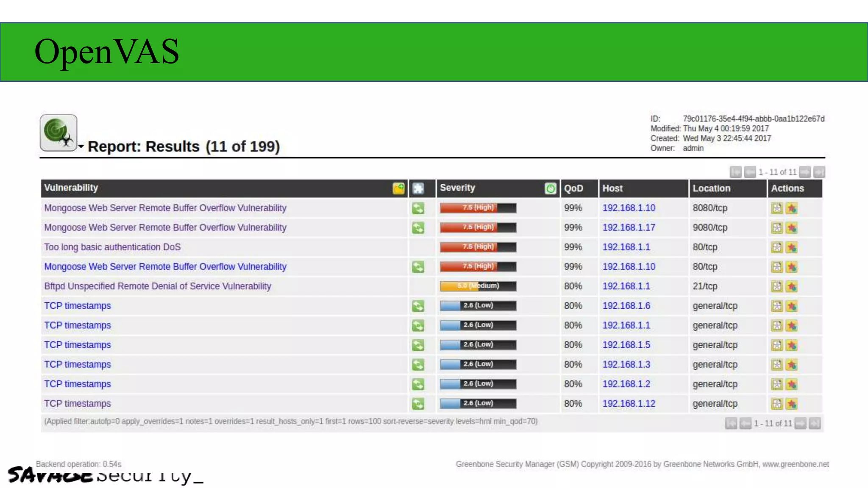Sort results by Vulnerability column
Viewport: 868px width, 488px height.
coord(71,188)
